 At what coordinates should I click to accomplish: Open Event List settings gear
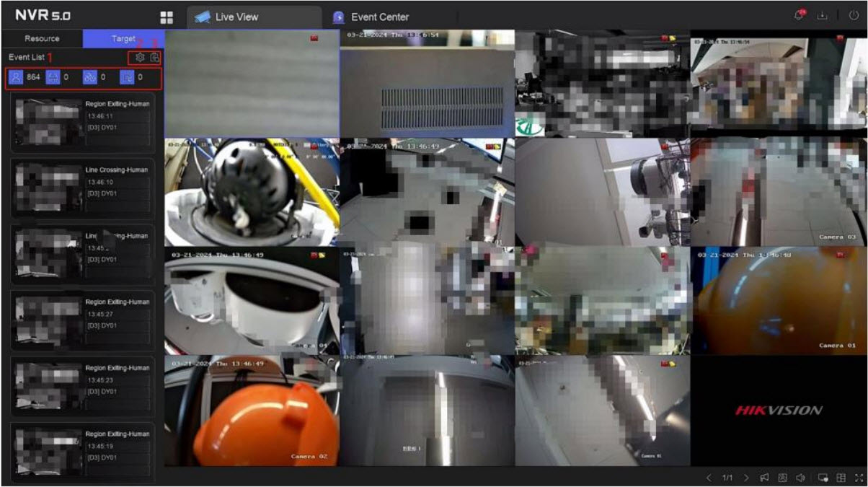click(x=140, y=58)
